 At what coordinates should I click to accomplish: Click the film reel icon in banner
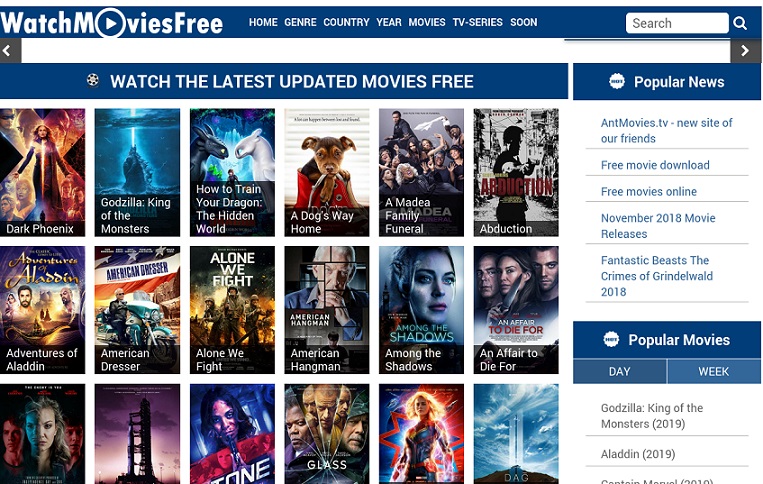[x=93, y=80]
